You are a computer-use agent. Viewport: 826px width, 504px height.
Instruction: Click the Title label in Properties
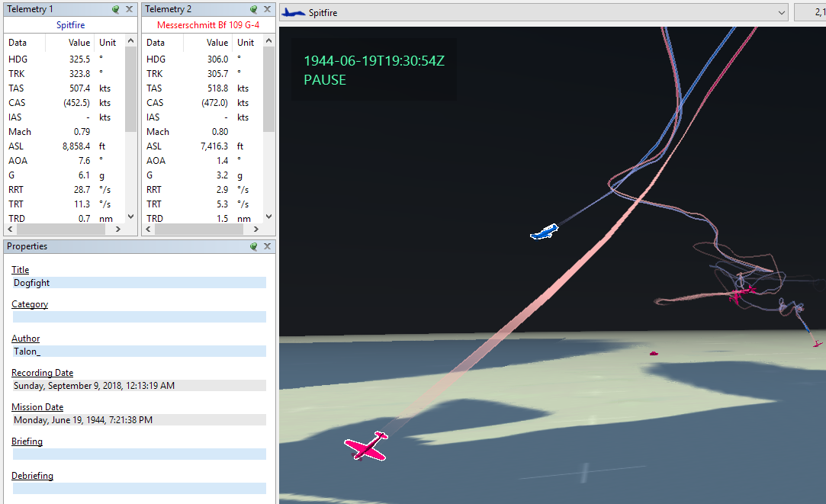pyautogui.click(x=20, y=270)
